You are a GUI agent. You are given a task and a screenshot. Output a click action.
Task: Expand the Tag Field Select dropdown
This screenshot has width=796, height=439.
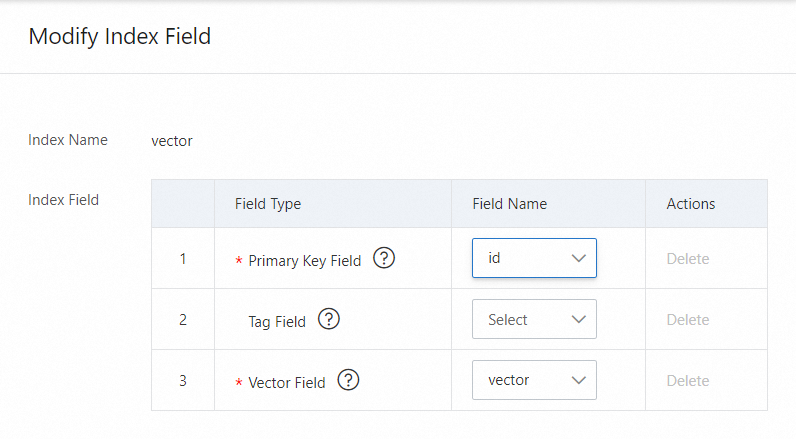click(x=534, y=320)
